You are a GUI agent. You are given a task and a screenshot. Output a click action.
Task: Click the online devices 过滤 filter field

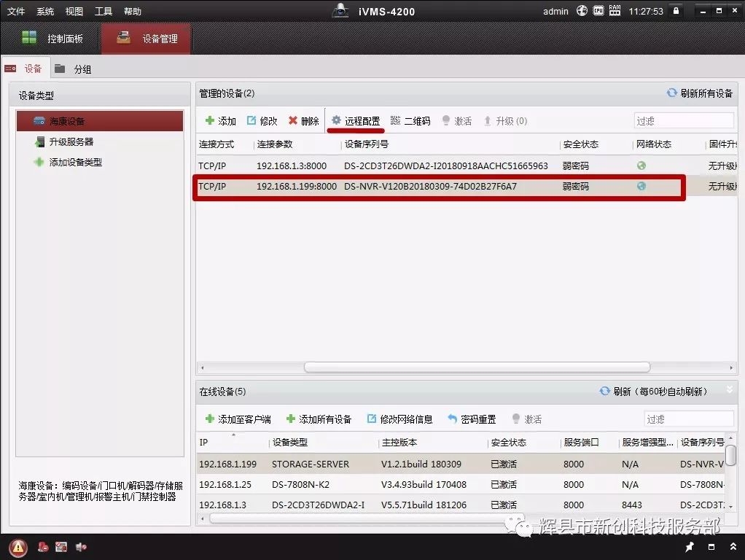point(688,419)
